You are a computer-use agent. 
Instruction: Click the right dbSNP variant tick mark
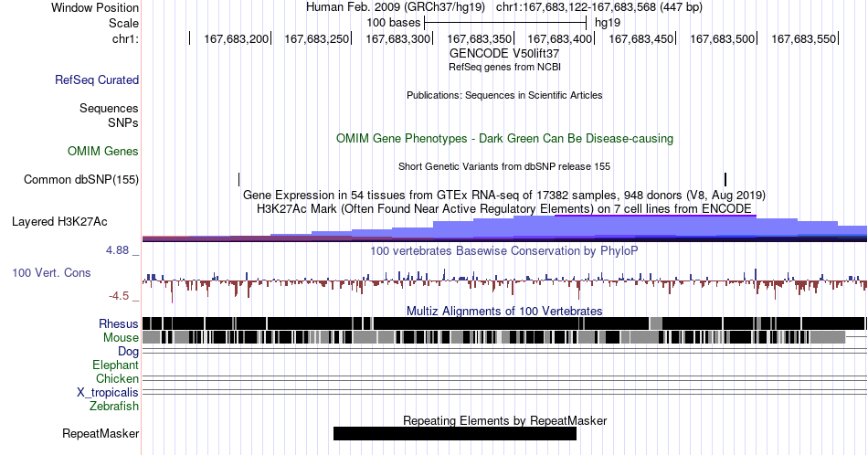(x=725, y=179)
